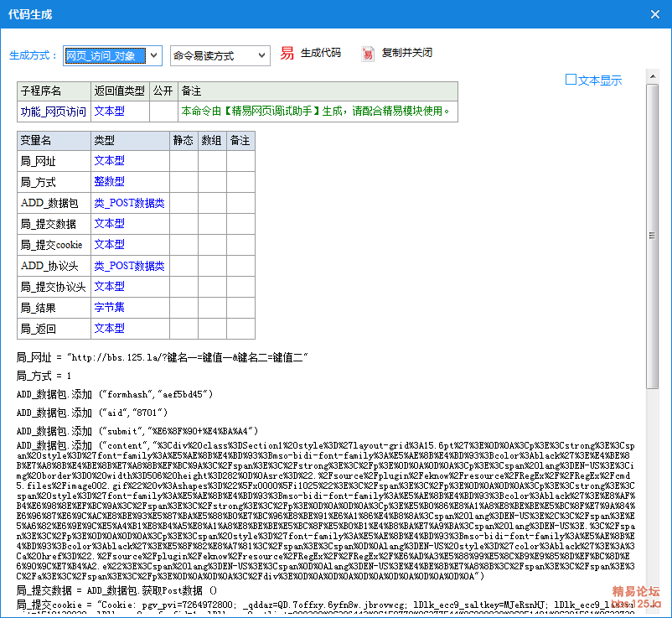The width and height of the screenshot is (672, 618).
Task: Close the 代码生成 dialog window
Action: 654,13
